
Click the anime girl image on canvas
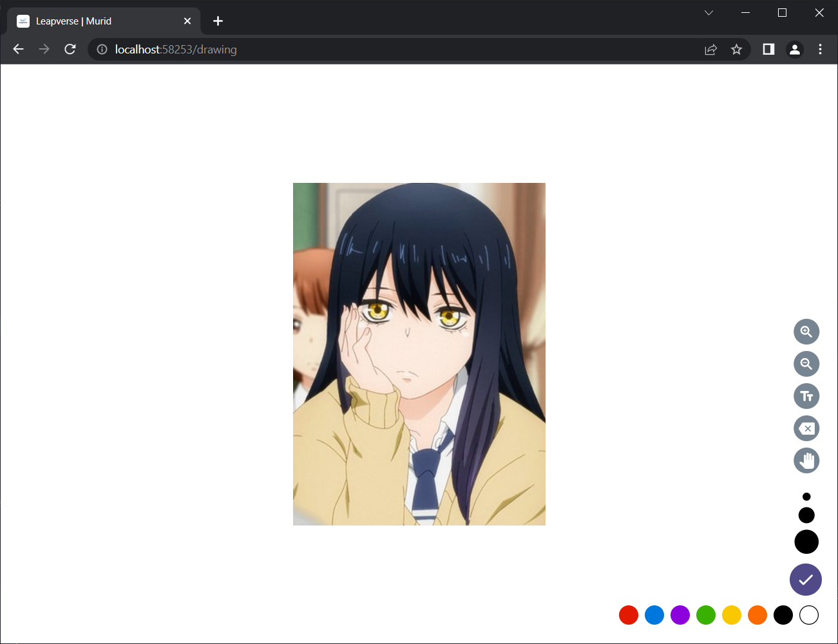[419, 354]
